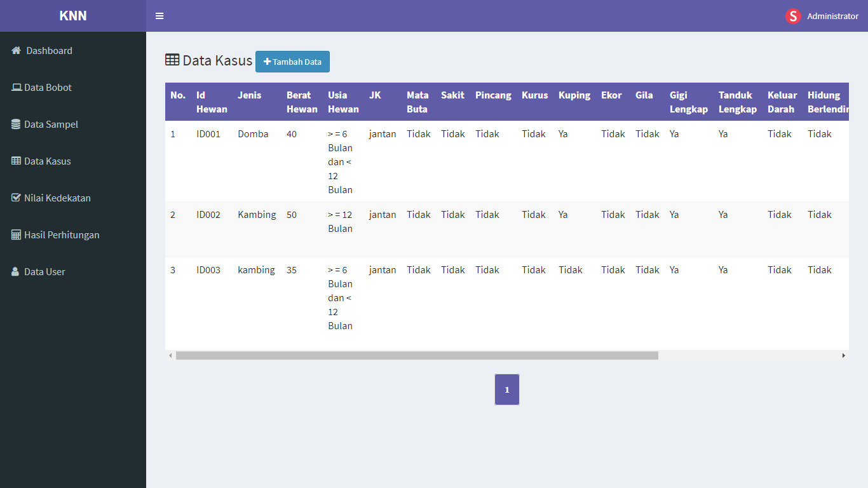Click weight value 35

292,269
